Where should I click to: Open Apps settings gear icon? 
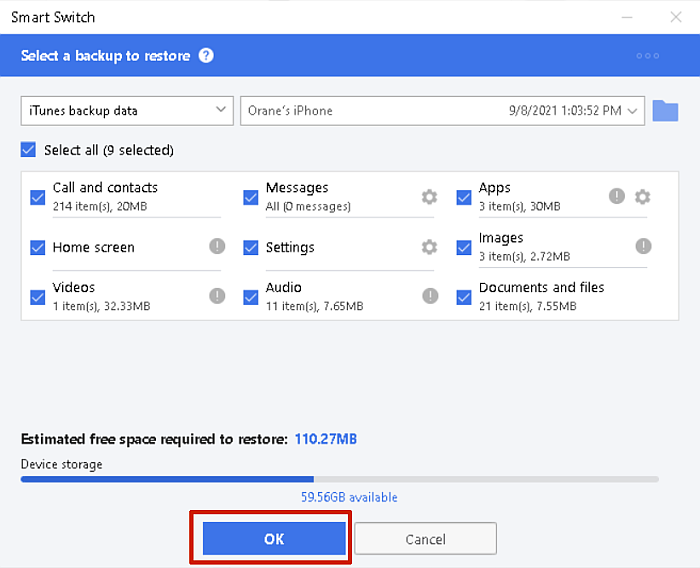pos(642,196)
